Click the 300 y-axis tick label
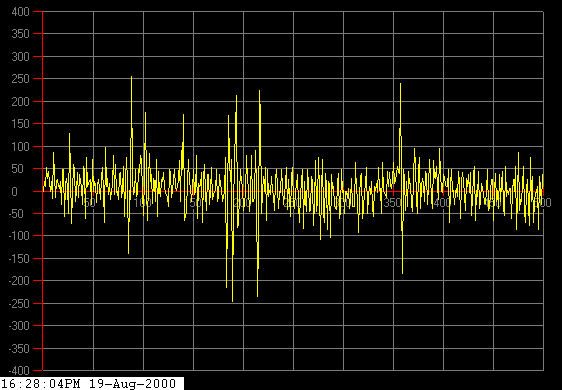 coord(21,57)
